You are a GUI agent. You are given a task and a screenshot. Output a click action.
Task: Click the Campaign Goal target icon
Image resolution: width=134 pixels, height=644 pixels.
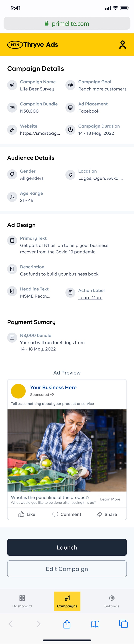click(70, 85)
